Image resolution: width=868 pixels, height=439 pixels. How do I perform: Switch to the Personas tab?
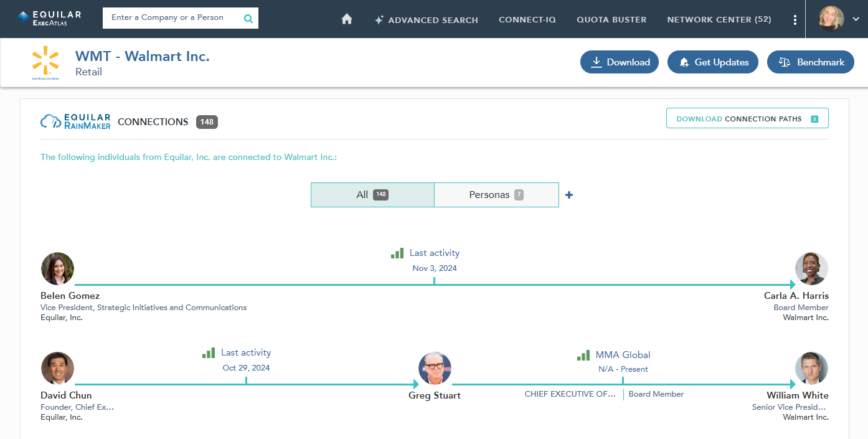pyautogui.click(x=496, y=195)
